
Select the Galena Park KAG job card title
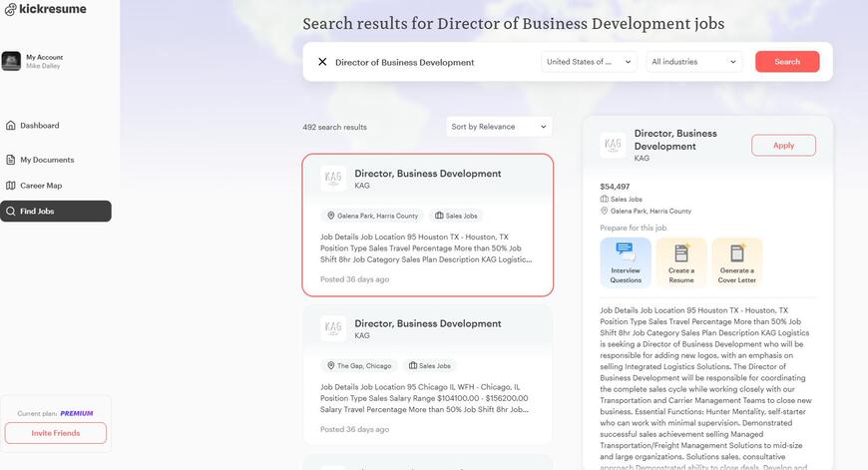[427, 174]
